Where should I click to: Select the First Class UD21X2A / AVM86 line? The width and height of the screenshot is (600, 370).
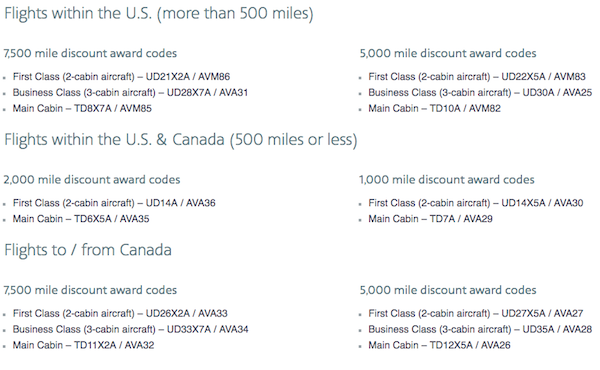point(121,77)
